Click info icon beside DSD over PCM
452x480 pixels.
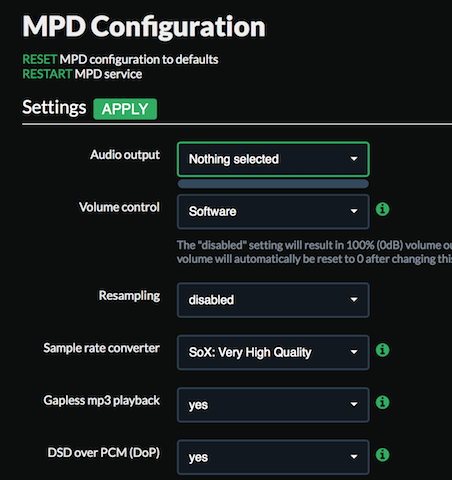click(x=382, y=455)
